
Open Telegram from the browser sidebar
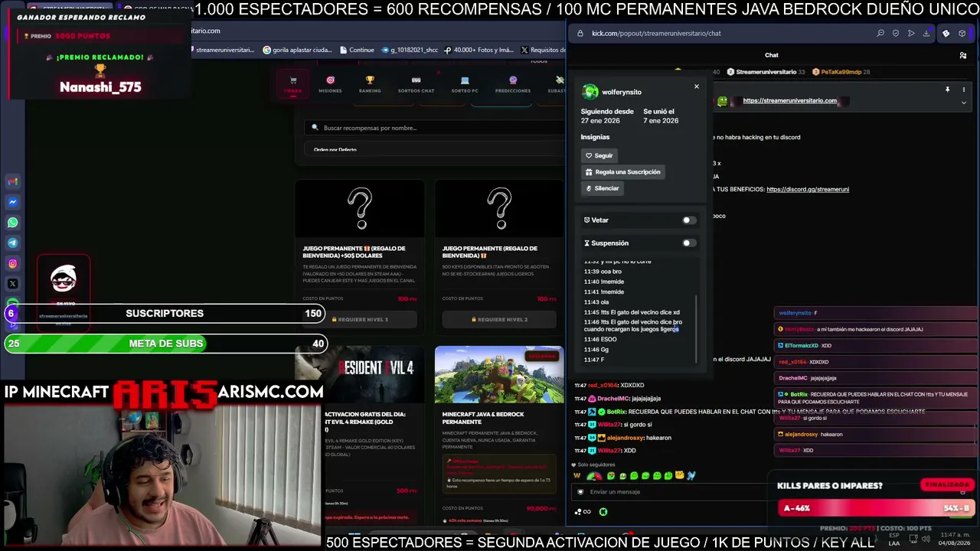click(13, 243)
